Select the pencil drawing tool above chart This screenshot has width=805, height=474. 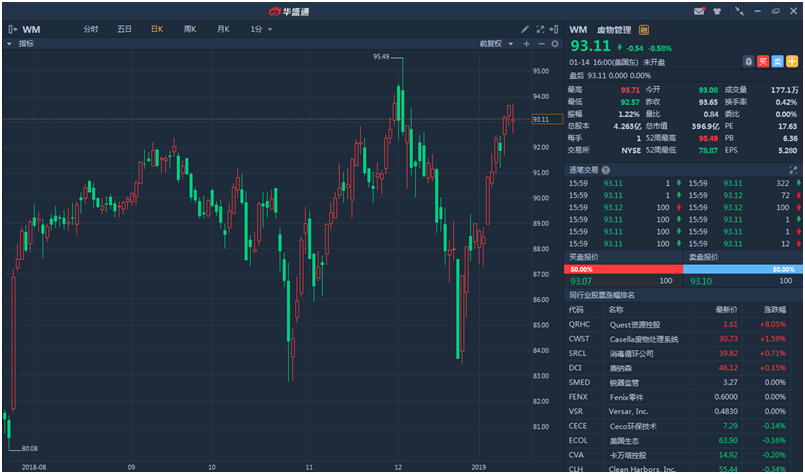click(525, 29)
